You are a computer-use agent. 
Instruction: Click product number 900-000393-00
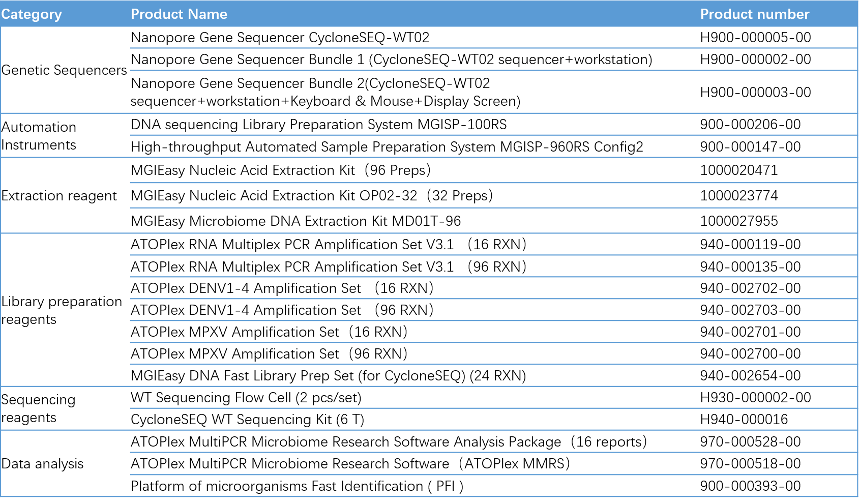pos(751,486)
